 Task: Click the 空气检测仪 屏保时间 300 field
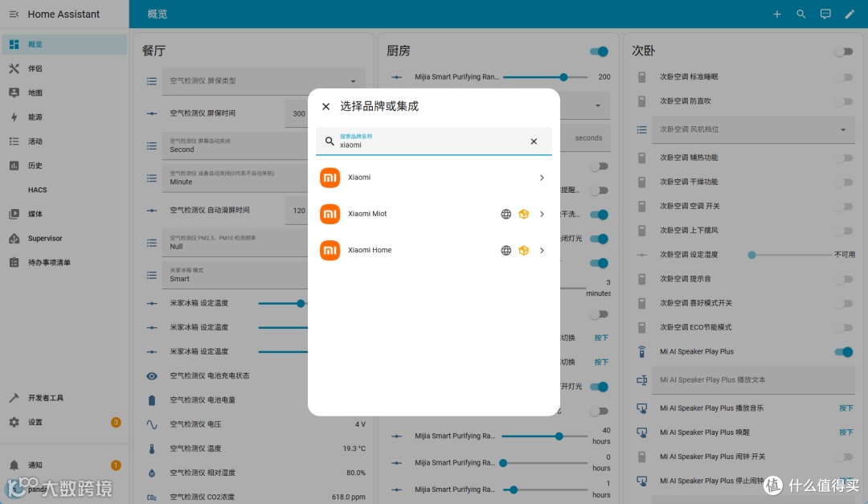coord(297,113)
